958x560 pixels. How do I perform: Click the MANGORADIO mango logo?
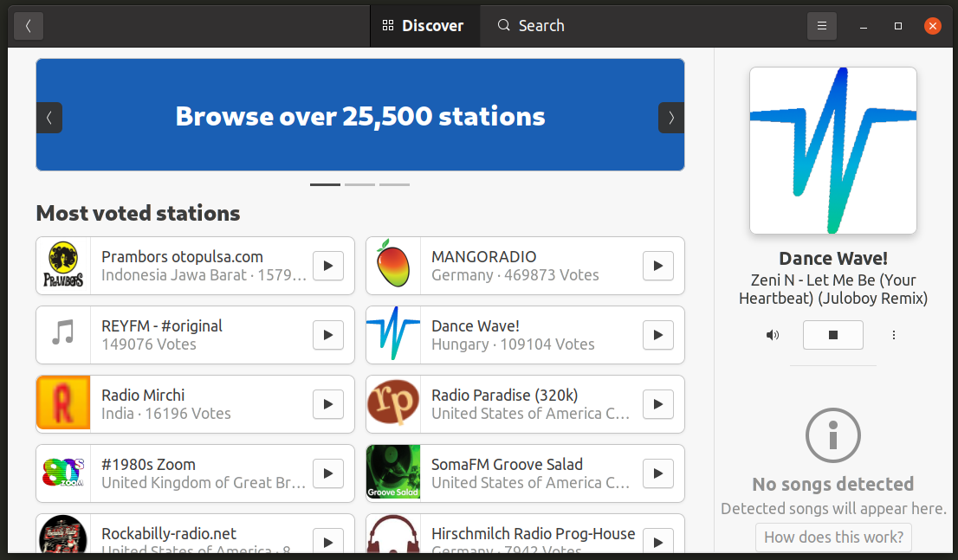[393, 266]
